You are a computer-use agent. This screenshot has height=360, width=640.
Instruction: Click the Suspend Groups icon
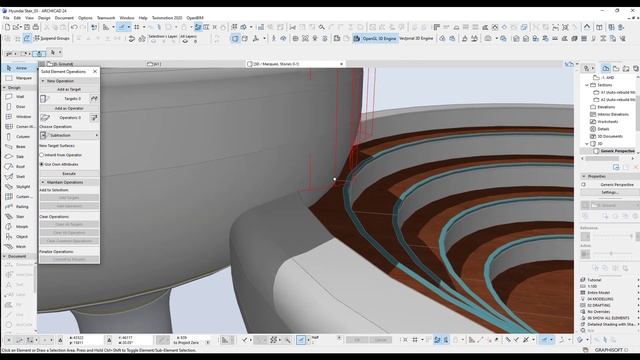tap(51, 38)
